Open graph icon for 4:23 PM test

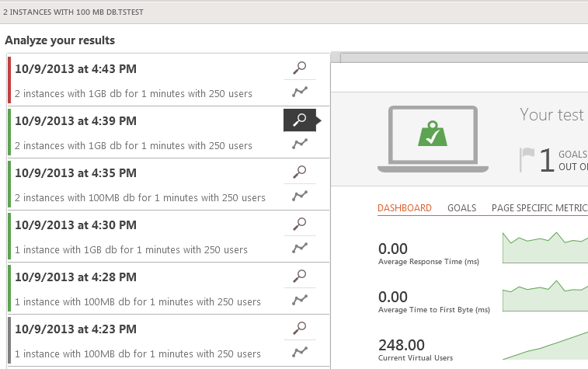pyautogui.click(x=300, y=352)
